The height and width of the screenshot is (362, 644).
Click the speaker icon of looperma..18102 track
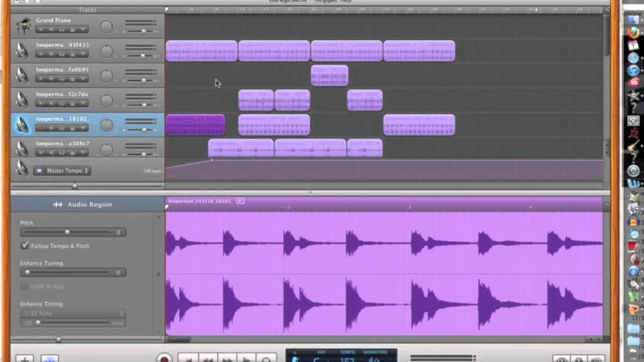[22, 124]
